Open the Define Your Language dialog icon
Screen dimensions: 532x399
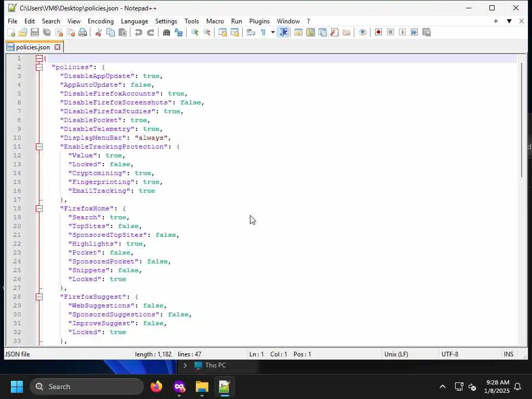pos(299,32)
